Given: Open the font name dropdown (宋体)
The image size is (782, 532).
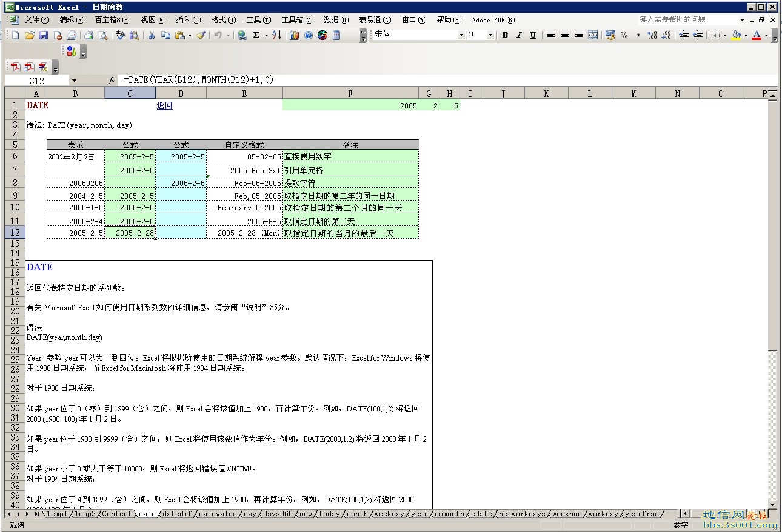Looking at the screenshot, I should (461, 35).
